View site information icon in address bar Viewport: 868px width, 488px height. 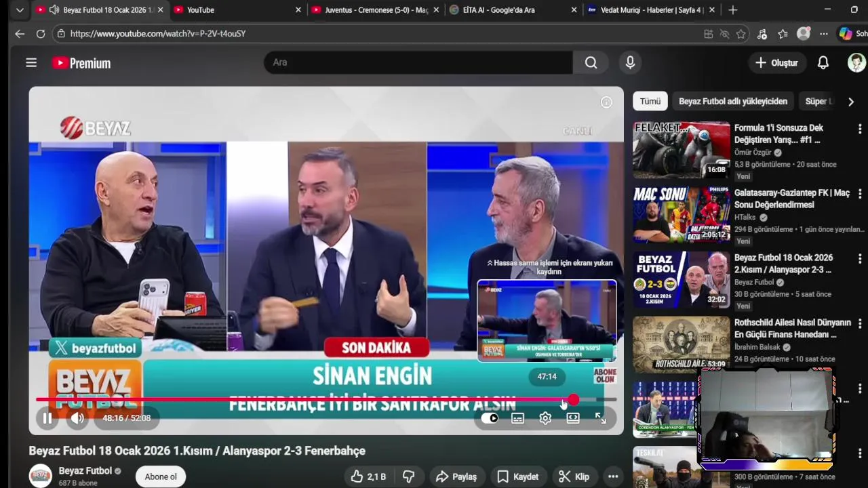coord(61,33)
